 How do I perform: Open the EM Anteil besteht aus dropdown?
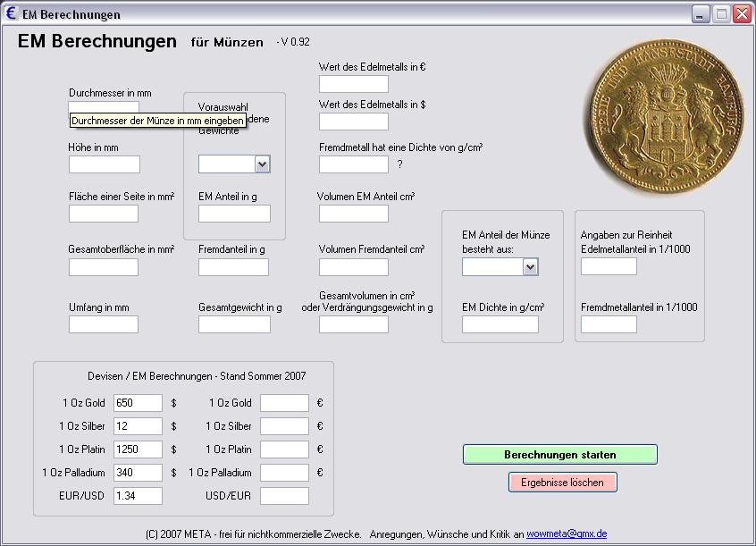point(530,266)
